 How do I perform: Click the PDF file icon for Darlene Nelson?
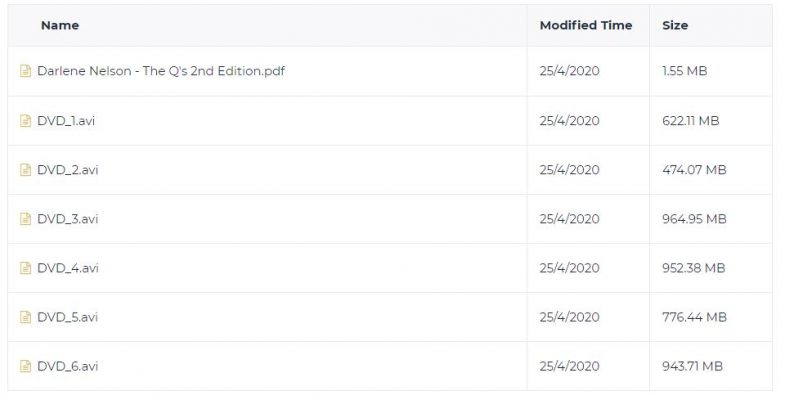25,71
